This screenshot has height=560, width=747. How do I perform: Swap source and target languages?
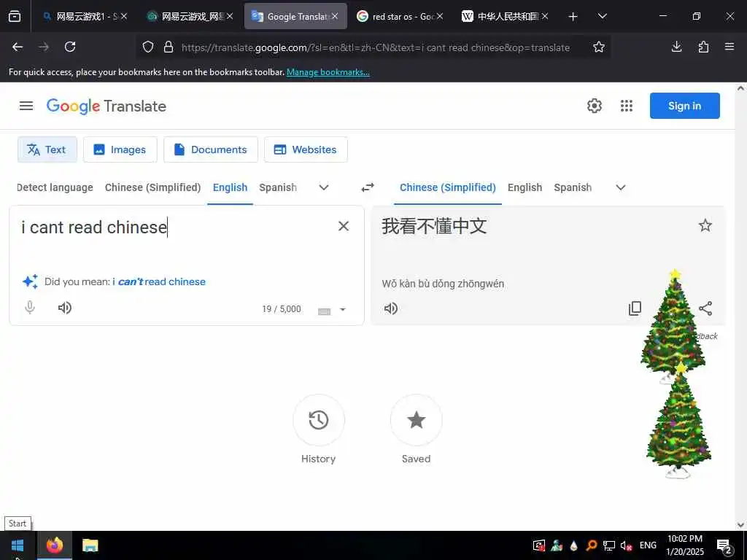(x=368, y=187)
